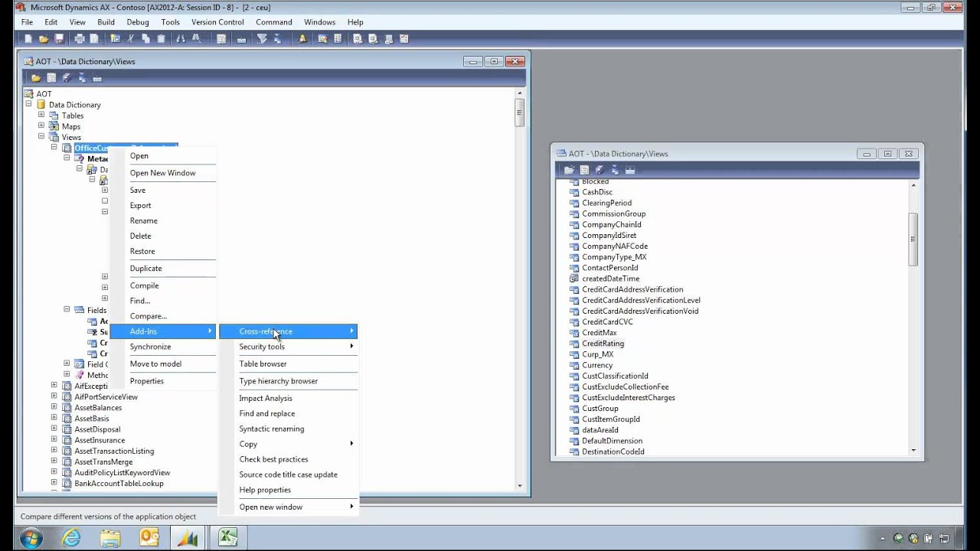Expand the AssetBalances view node
980x551 pixels.
[54, 407]
